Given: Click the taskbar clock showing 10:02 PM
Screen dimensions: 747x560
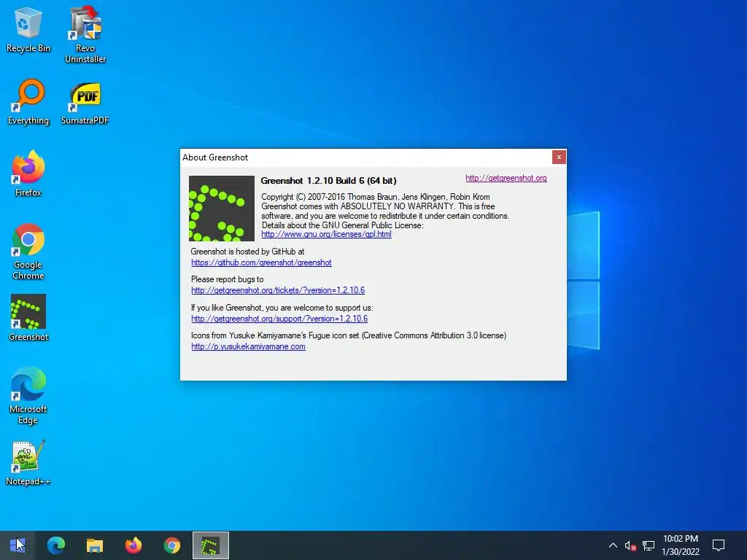Looking at the screenshot, I should (x=681, y=539).
